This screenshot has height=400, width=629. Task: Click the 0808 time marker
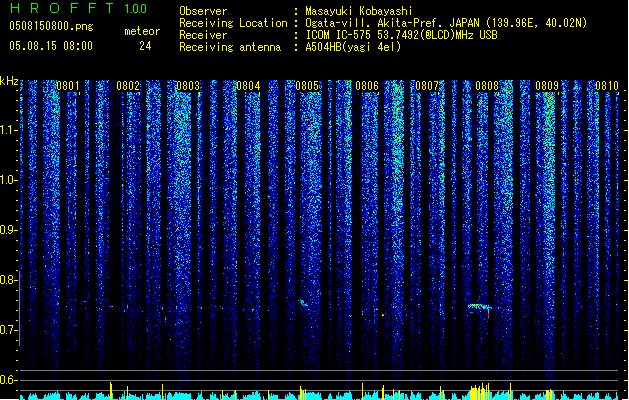click(487, 86)
